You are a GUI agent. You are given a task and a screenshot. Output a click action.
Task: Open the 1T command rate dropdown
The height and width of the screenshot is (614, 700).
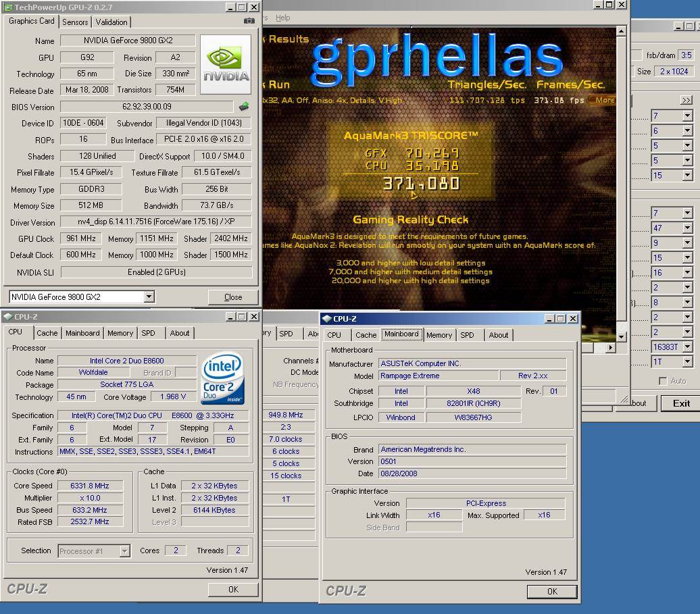pyautogui.click(x=688, y=361)
